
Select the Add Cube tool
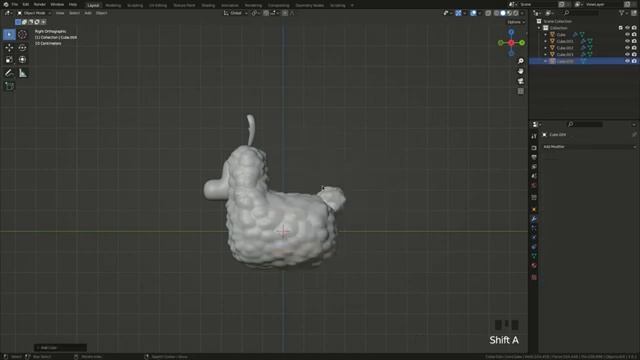[9, 86]
